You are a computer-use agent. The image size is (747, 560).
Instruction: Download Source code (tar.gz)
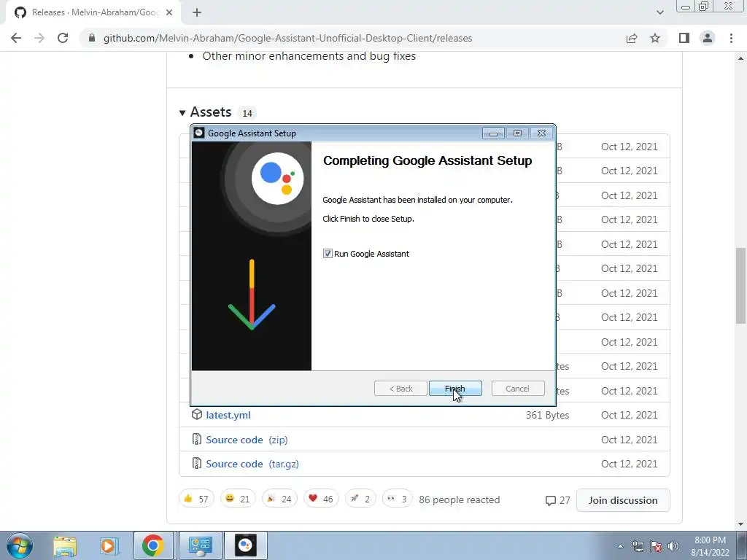coord(252,464)
